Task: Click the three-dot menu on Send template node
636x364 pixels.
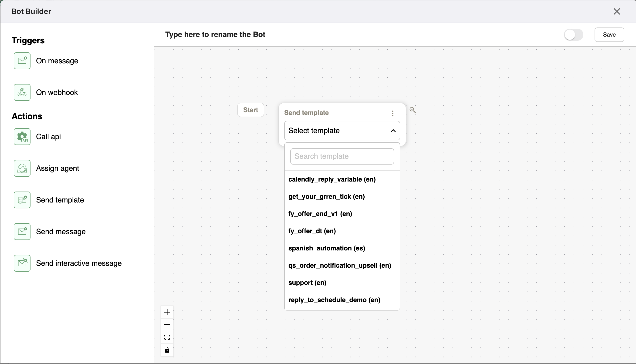Action: tap(392, 113)
